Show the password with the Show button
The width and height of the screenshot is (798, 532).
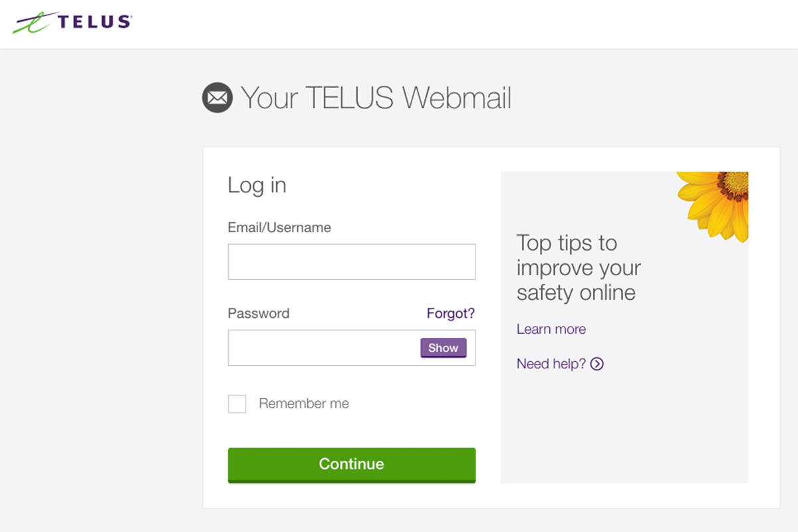pyautogui.click(x=443, y=347)
